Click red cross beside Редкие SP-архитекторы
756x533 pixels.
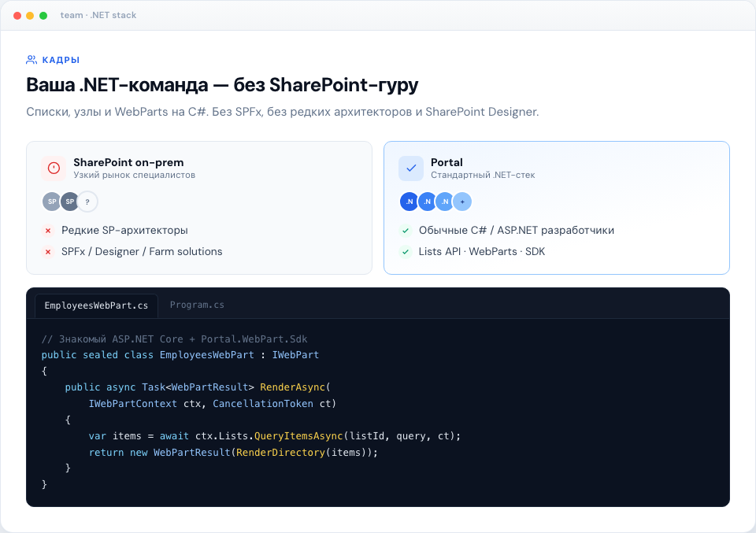point(48,231)
